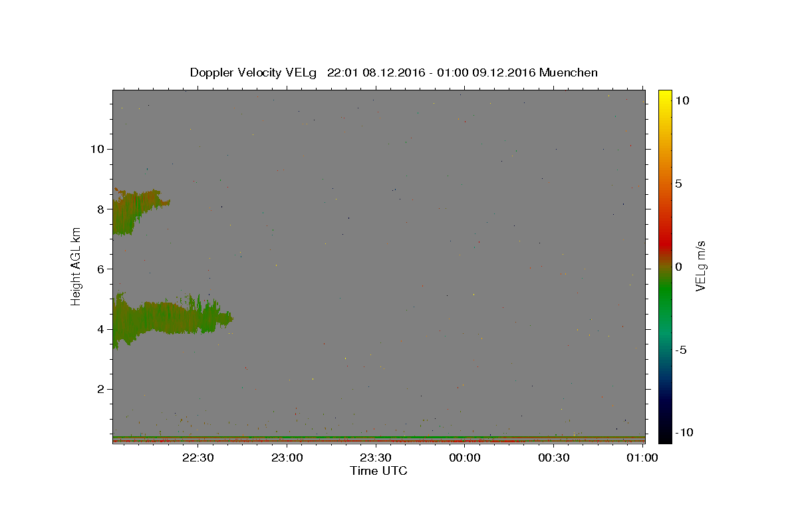The height and width of the screenshot is (532, 798).
Task: Click the 2 label on height axis
Action: click(x=101, y=389)
